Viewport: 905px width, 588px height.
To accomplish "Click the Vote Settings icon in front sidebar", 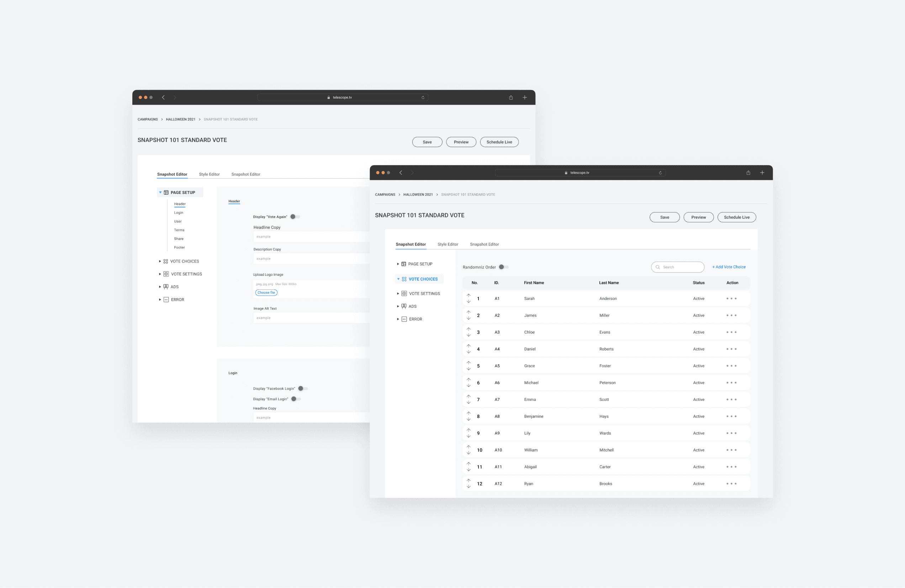I will pos(404,293).
